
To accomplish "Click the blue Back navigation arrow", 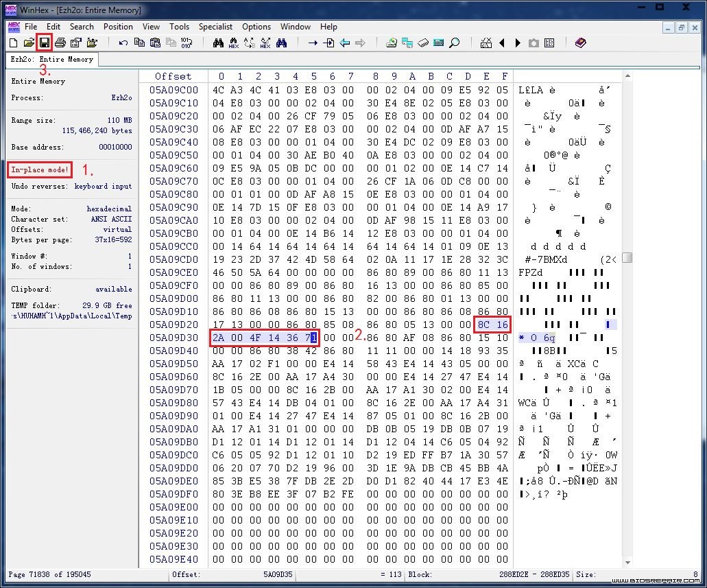I will click(x=344, y=43).
